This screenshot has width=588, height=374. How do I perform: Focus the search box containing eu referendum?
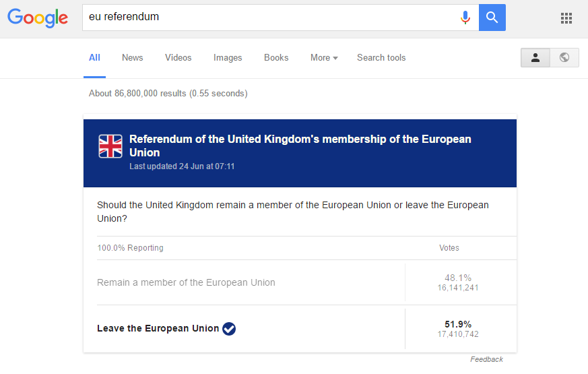coord(270,18)
